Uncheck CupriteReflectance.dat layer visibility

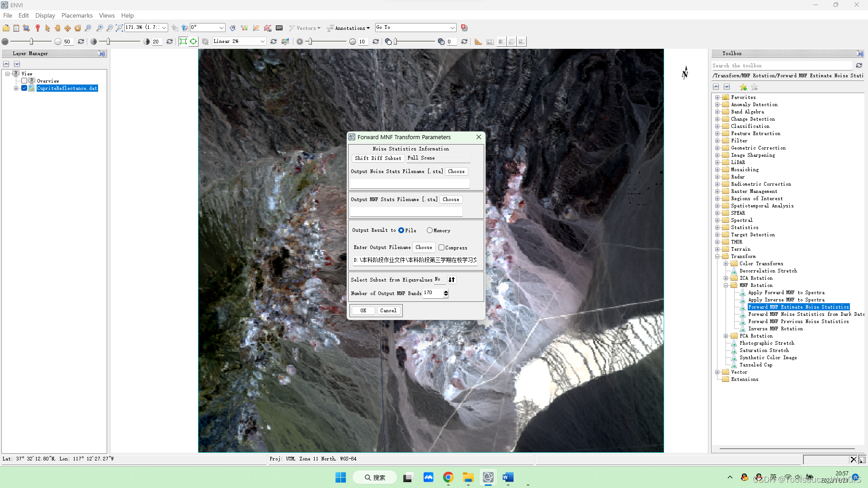coord(24,88)
